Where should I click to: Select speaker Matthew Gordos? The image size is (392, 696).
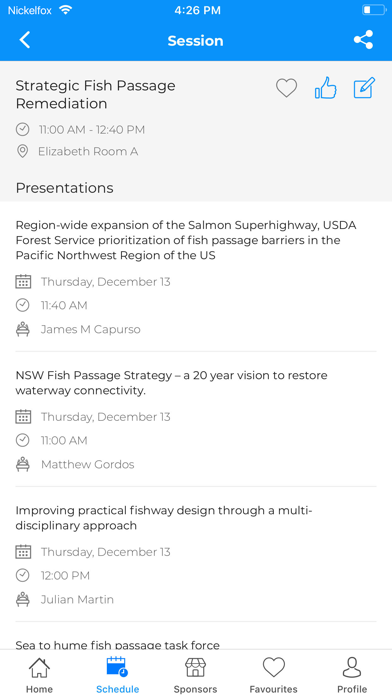tap(87, 464)
